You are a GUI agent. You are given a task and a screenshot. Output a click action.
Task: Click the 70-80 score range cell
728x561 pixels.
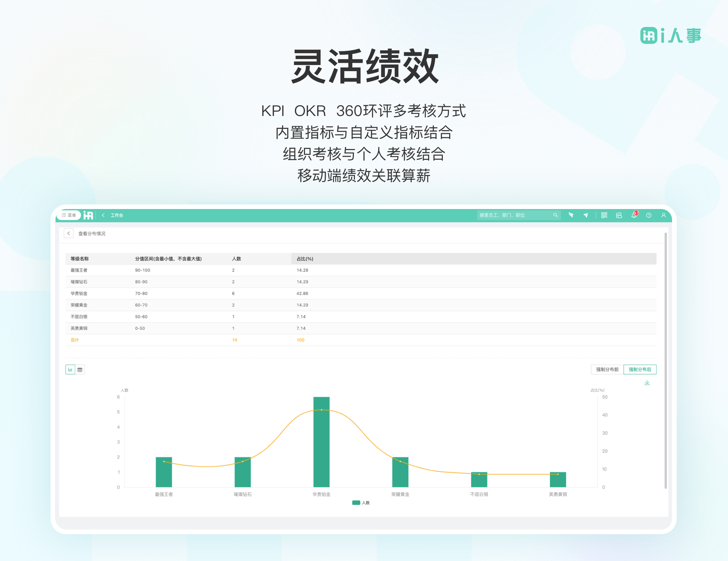(141, 293)
